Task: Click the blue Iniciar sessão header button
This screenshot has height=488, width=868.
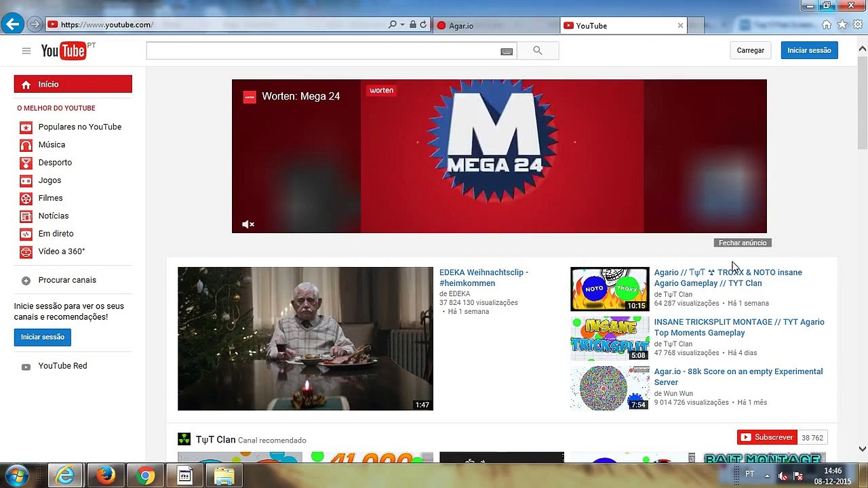Action: click(809, 51)
